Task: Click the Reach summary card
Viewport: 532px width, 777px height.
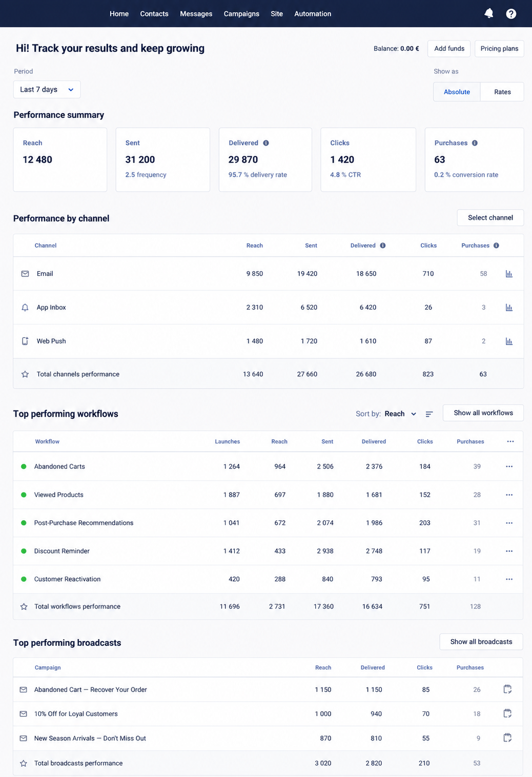Action: tap(60, 159)
